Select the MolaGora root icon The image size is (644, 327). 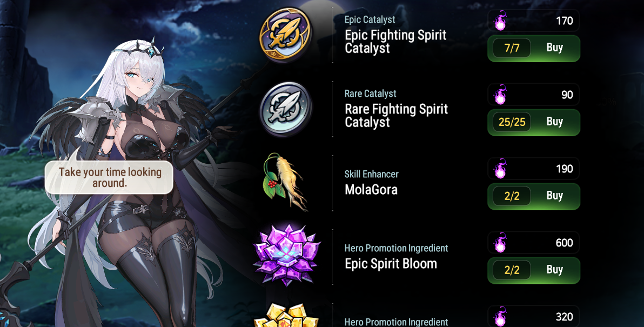[x=285, y=182]
